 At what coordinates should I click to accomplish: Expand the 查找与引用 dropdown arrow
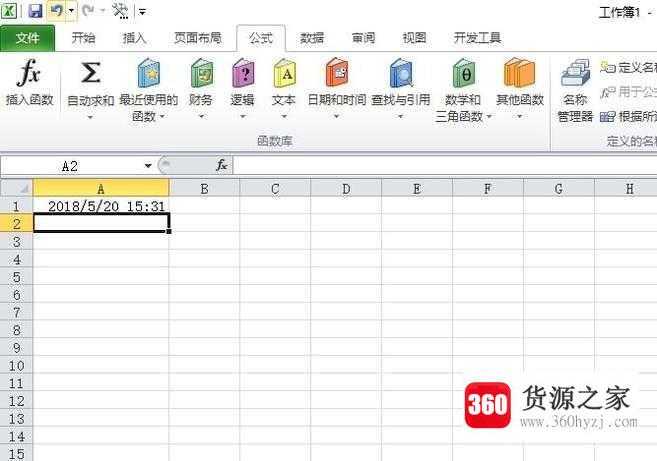[x=400, y=117]
